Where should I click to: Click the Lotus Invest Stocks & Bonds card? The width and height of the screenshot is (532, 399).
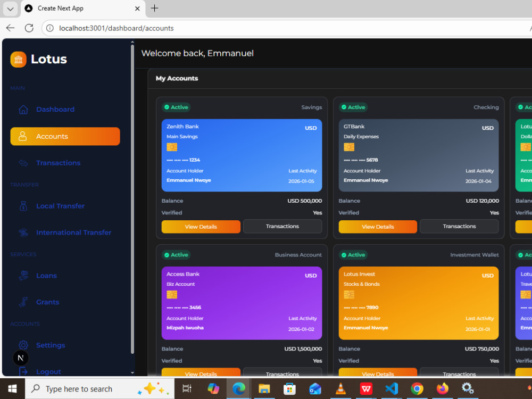[x=419, y=303]
